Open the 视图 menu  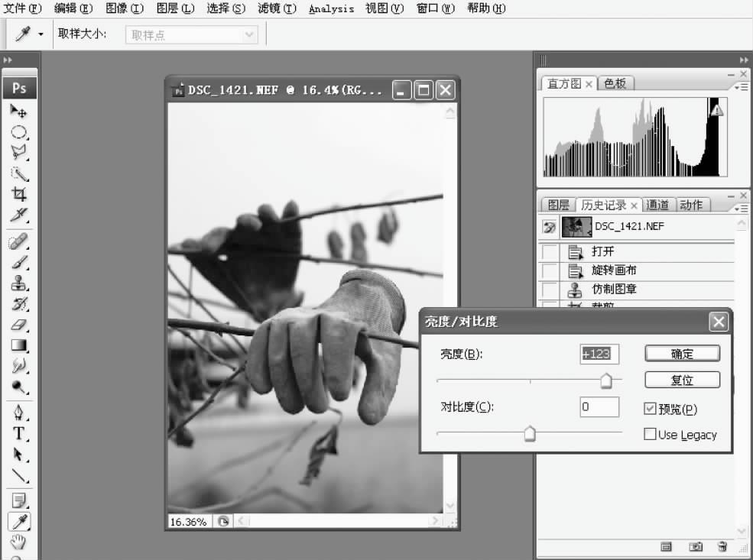click(385, 8)
